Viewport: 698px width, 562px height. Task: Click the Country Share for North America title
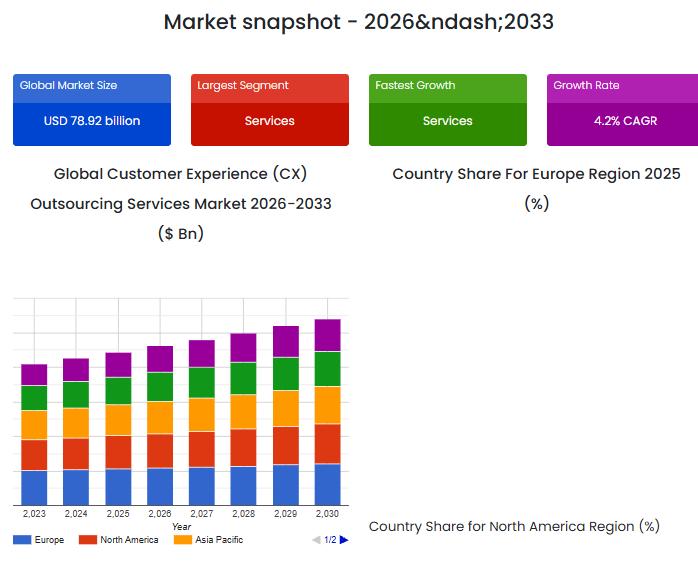click(514, 526)
